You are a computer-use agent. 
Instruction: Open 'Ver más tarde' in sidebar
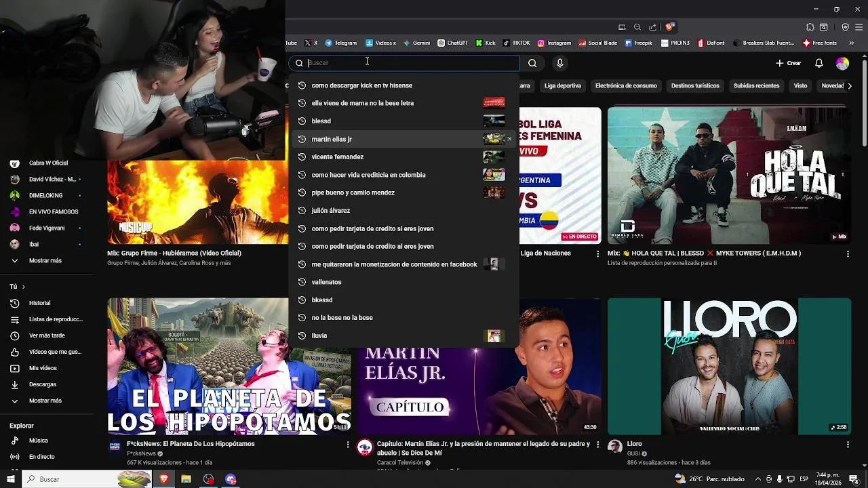(46, 335)
